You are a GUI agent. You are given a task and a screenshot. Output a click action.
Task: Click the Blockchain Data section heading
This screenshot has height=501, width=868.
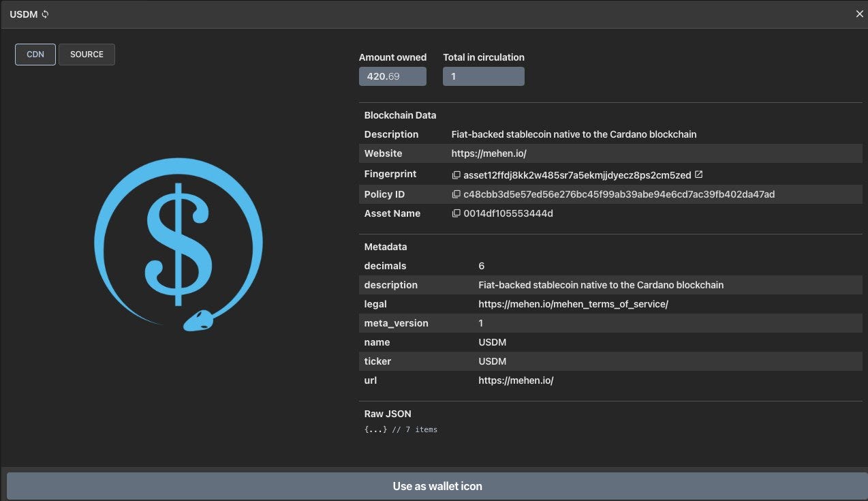tap(400, 115)
